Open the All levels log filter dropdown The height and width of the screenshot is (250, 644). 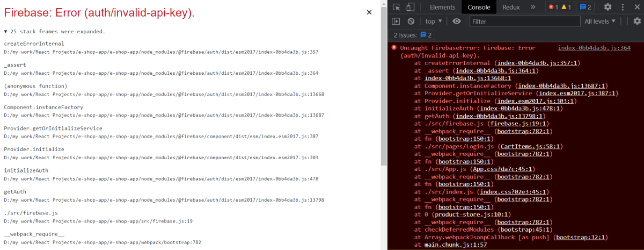600,21
